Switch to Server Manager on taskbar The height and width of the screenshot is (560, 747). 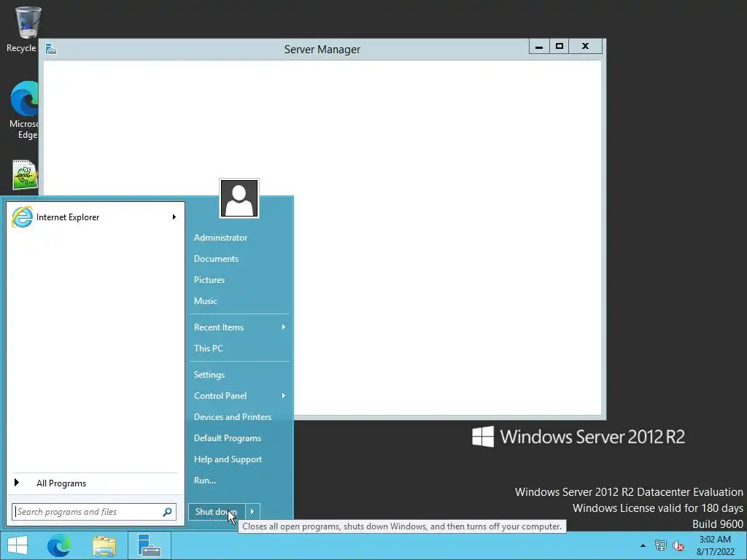coord(149,545)
